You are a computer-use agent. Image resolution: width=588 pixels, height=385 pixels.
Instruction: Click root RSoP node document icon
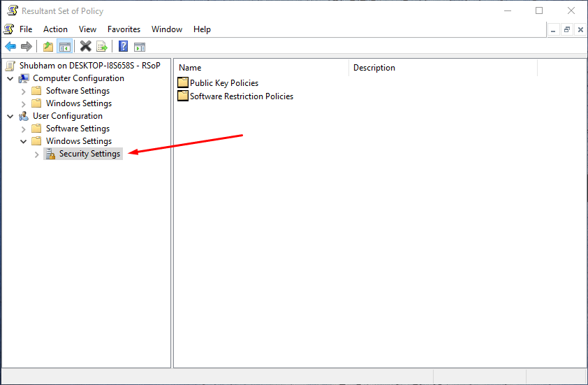(x=10, y=66)
